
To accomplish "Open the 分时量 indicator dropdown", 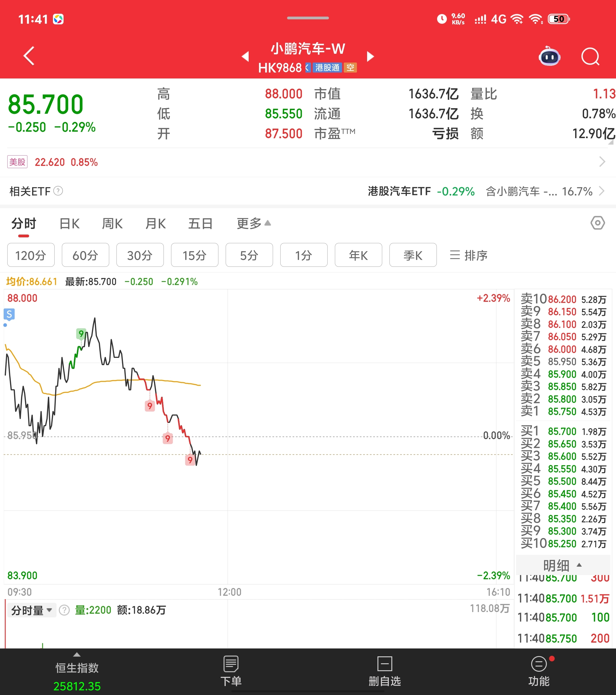I will click(32, 610).
